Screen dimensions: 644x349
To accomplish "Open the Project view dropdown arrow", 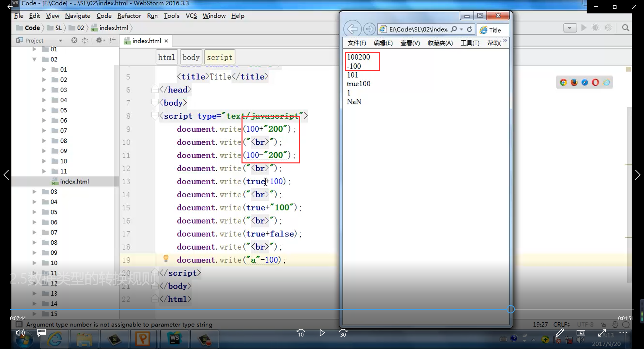I will 60,41.
